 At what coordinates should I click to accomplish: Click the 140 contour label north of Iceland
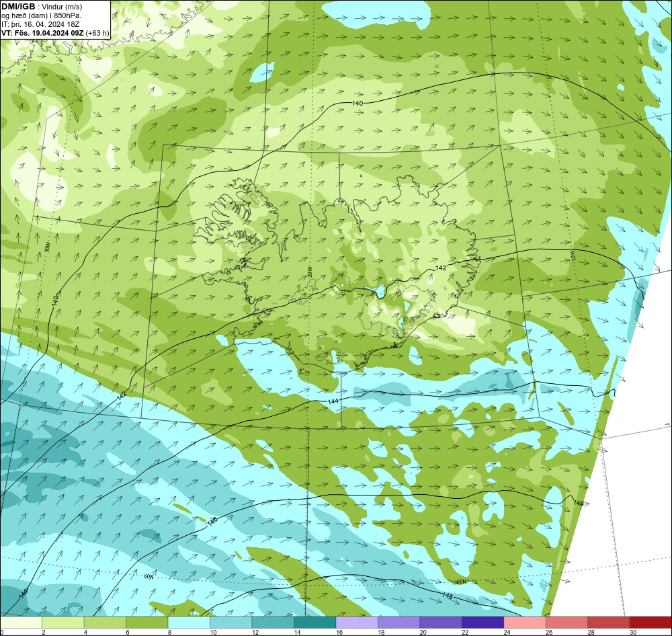coord(358,104)
